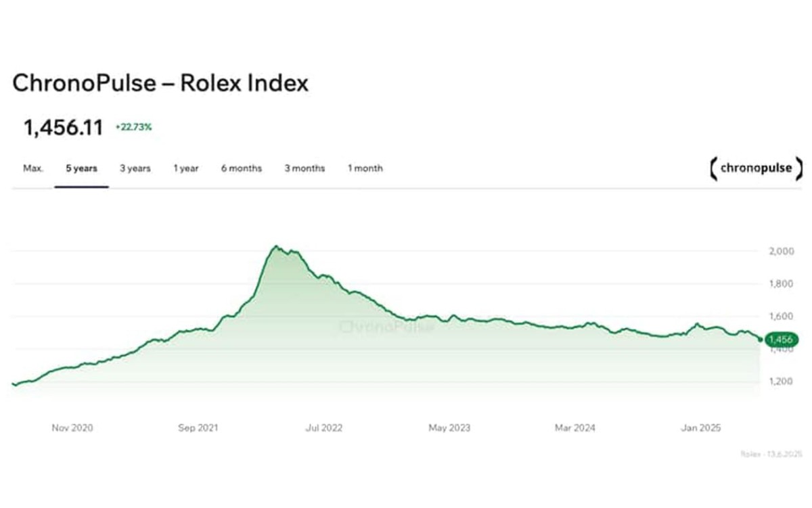Open the 1 month range tab
812x508 pixels.
pyautogui.click(x=365, y=168)
